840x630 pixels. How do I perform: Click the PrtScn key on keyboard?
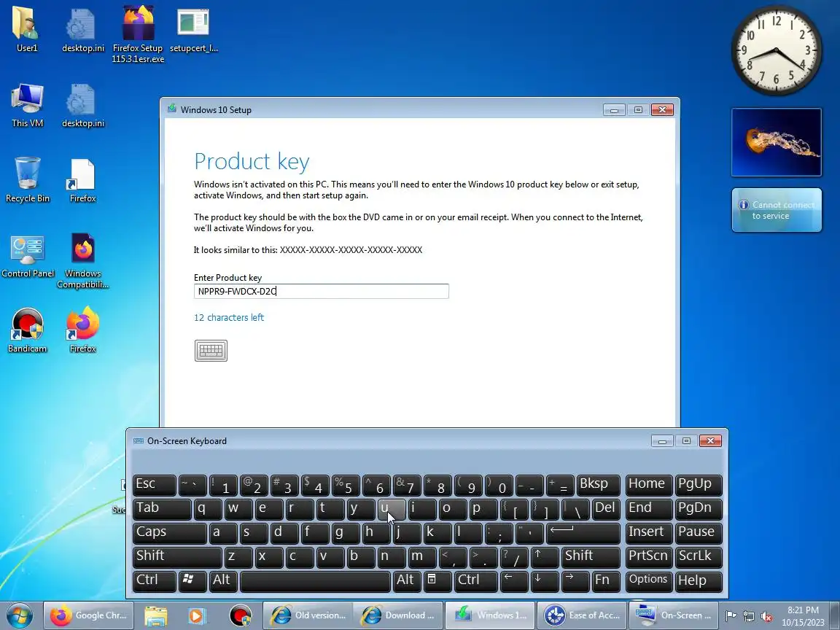(649, 557)
